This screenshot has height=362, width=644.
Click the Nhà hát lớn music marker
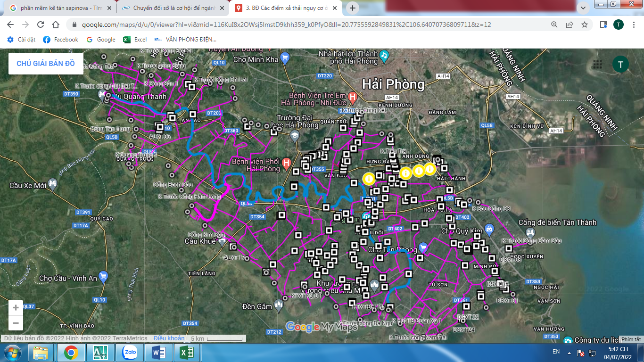pyautogui.click(x=384, y=55)
